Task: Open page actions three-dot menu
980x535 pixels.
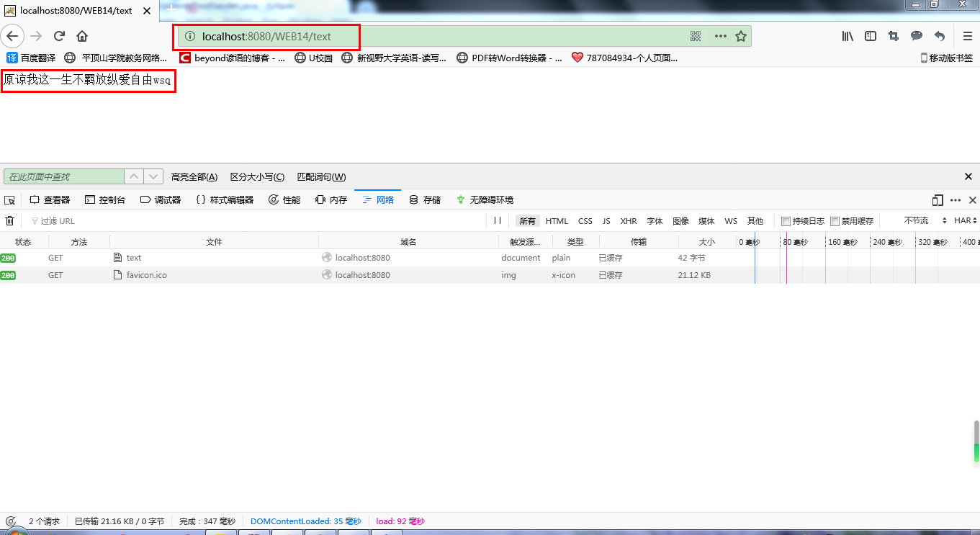Action: point(720,36)
